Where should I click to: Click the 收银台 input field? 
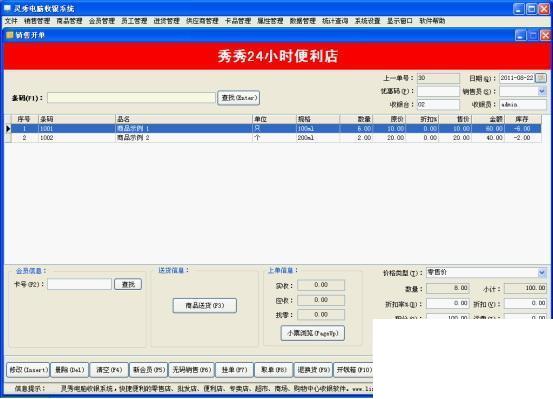(x=438, y=104)
